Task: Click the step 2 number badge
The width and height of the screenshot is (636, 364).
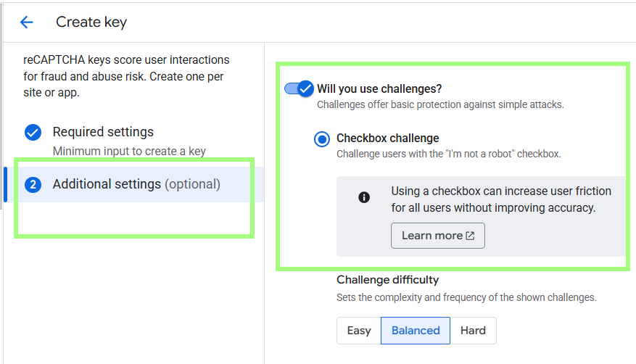Action: [33, 185]
